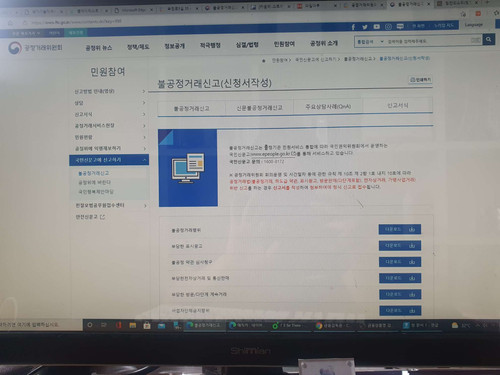
Task: Open the YouTube icon in the header
Action: [377, 27]
